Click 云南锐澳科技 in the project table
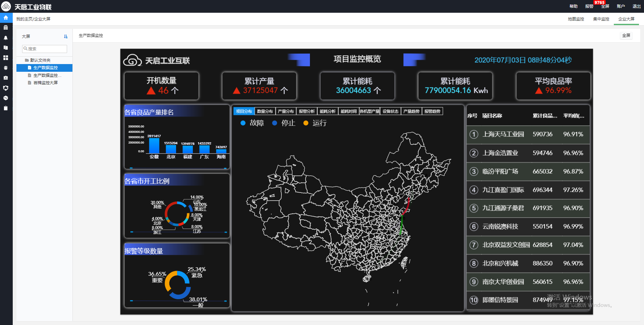 500,227
